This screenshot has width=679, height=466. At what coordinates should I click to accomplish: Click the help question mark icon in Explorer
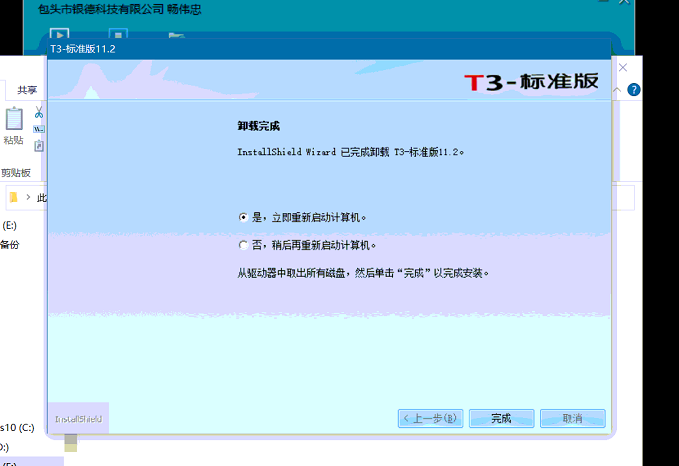click(x=634, y=90)
